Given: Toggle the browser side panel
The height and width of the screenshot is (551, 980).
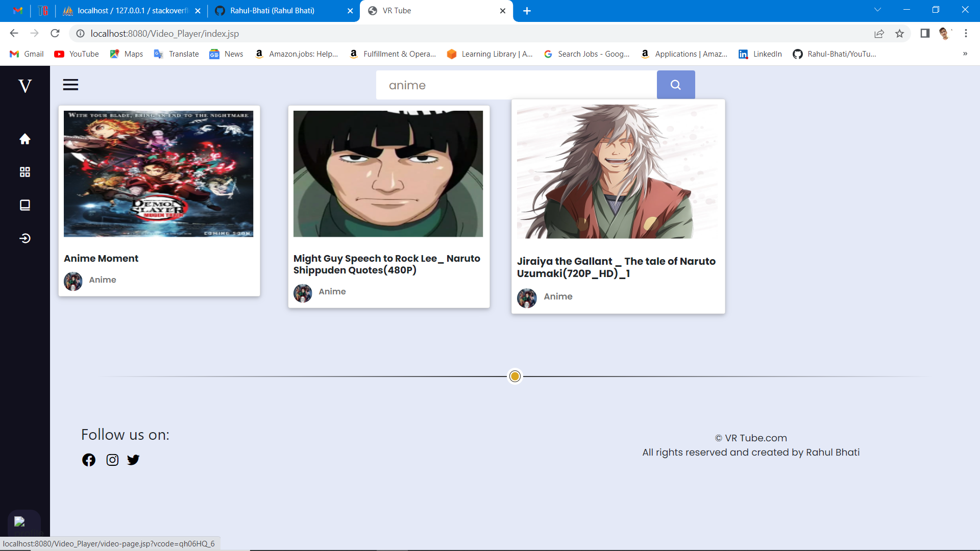Looking at the screenshot, I should tap(924, 34).
